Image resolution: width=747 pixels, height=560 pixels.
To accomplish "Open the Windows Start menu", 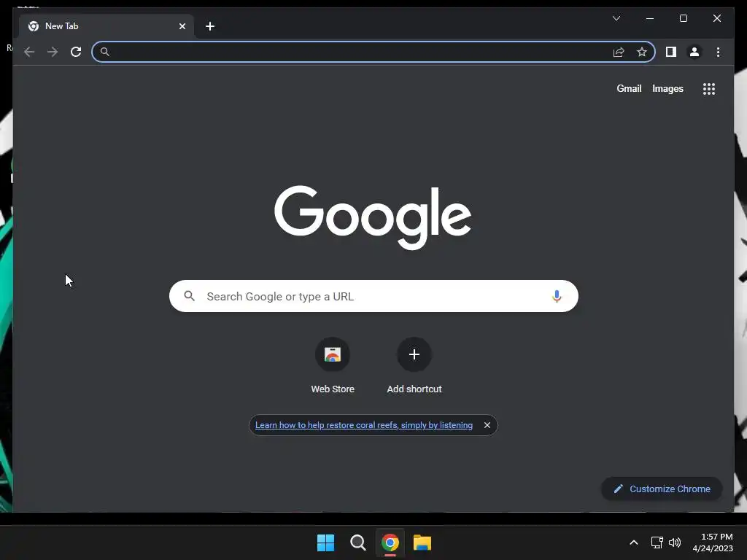I will click(326, 542).
